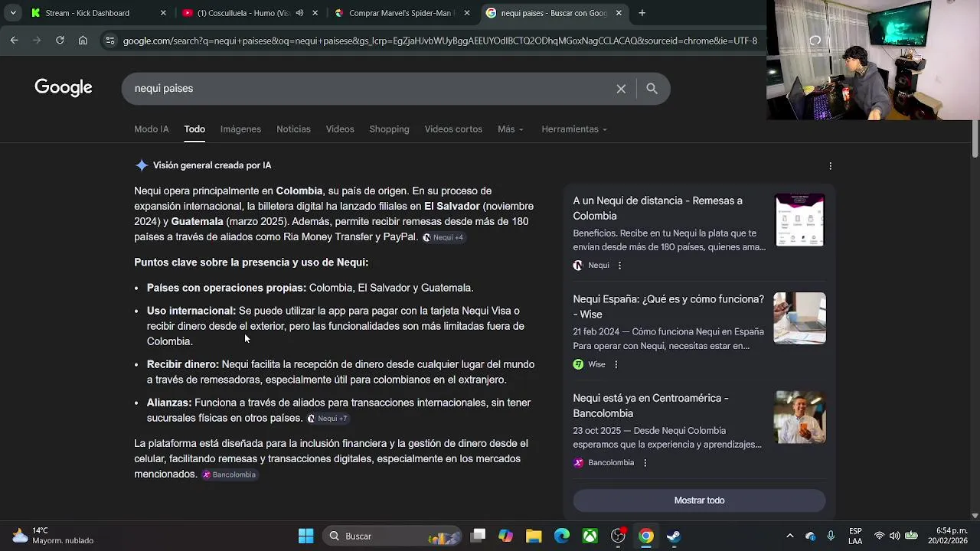Open the clock and date panel

click(x=947, y=536)
